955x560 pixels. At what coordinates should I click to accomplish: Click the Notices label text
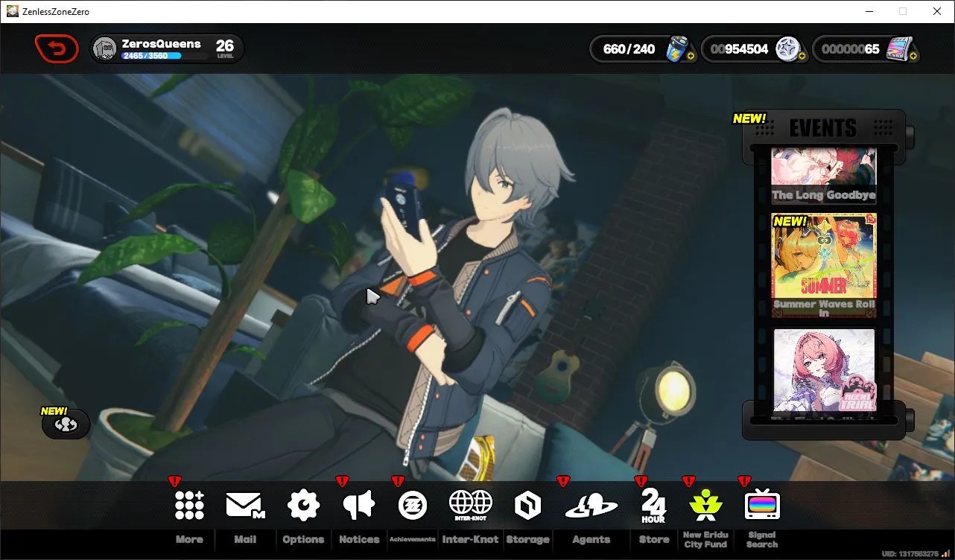[359, 539]
